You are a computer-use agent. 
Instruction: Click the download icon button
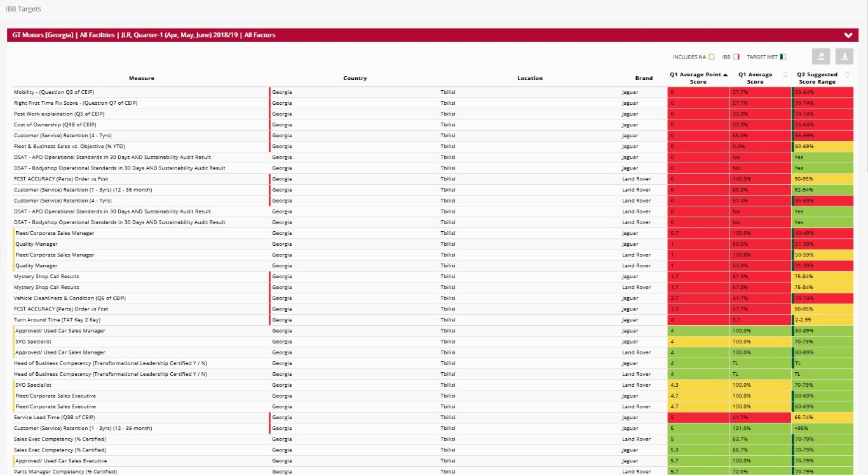pos(844,57)
